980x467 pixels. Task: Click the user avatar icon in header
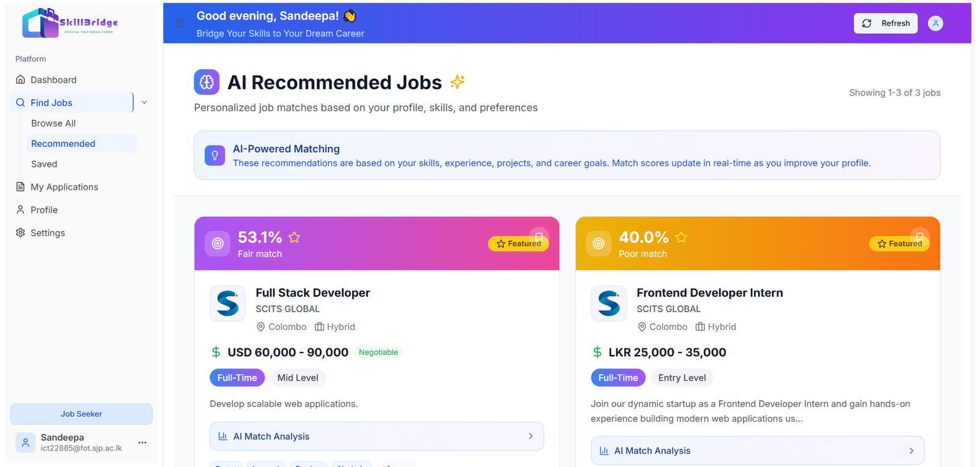coord(935,23)
